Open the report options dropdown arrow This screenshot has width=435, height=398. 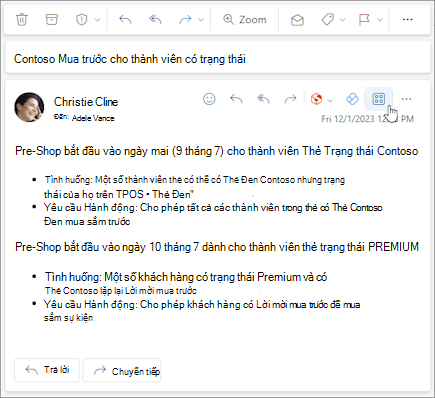97,20
